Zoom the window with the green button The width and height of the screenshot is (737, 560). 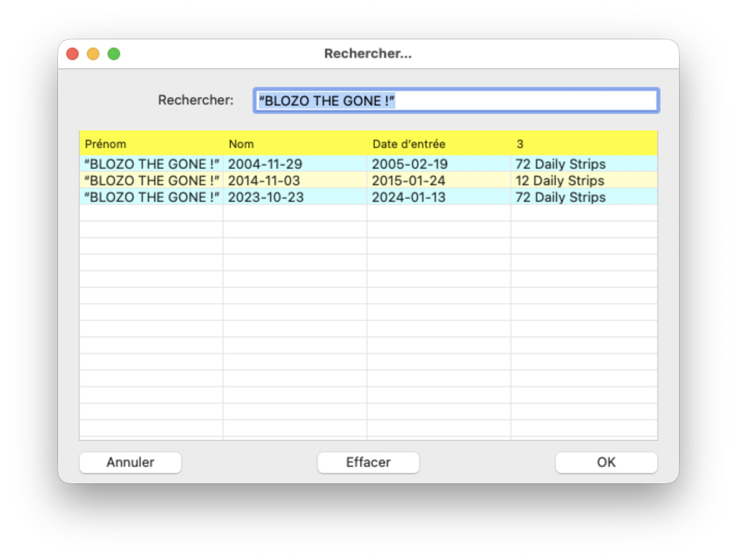[x=114, y=54]
